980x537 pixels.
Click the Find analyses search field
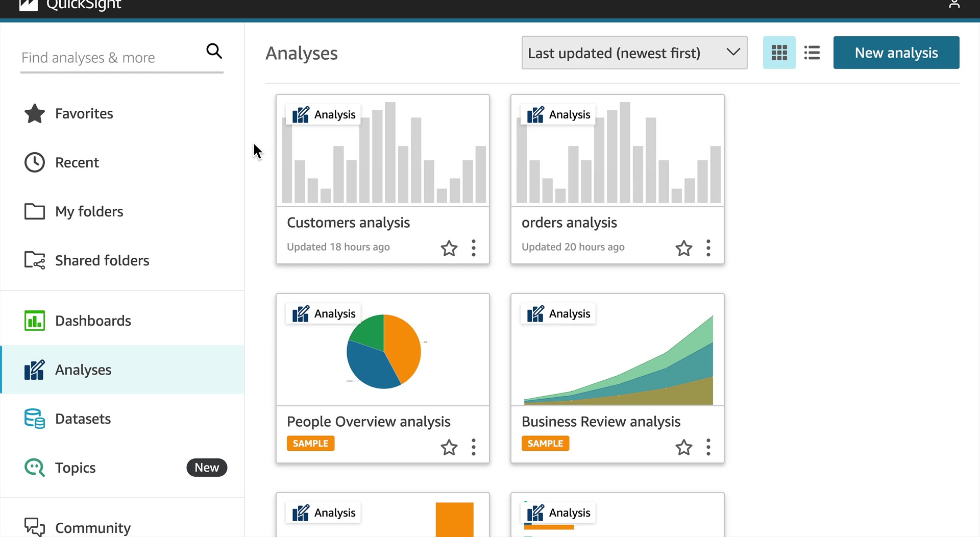pos(110,58)
